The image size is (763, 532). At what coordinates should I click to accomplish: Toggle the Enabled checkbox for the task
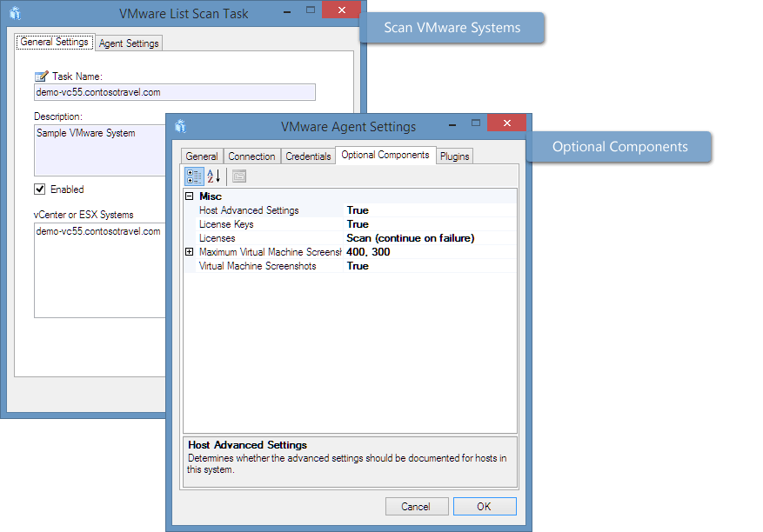pyautogui.click(x=37, y=189)
